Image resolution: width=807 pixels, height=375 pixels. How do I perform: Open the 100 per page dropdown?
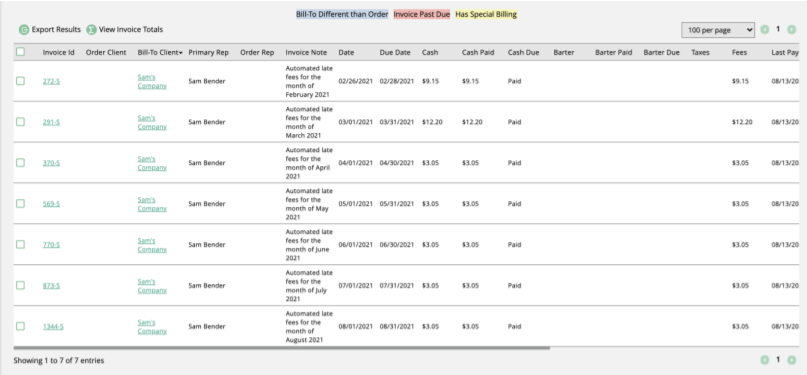[x=718, y=30]
